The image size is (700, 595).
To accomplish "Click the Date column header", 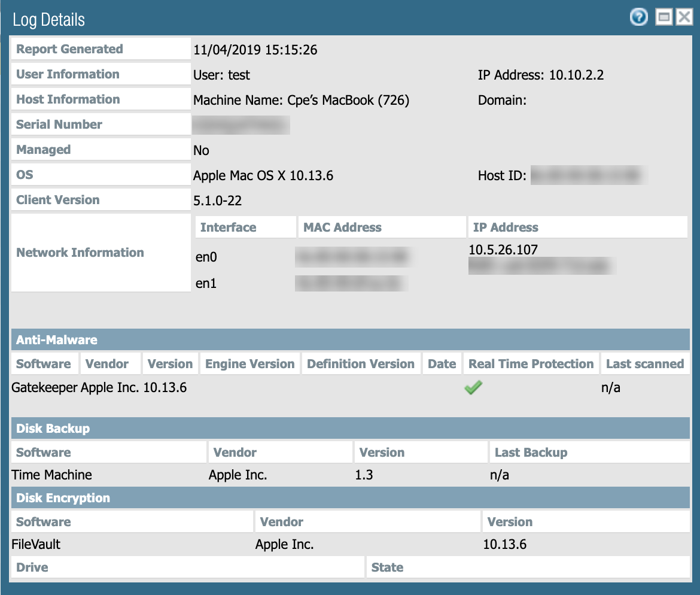I will (442, 364).
